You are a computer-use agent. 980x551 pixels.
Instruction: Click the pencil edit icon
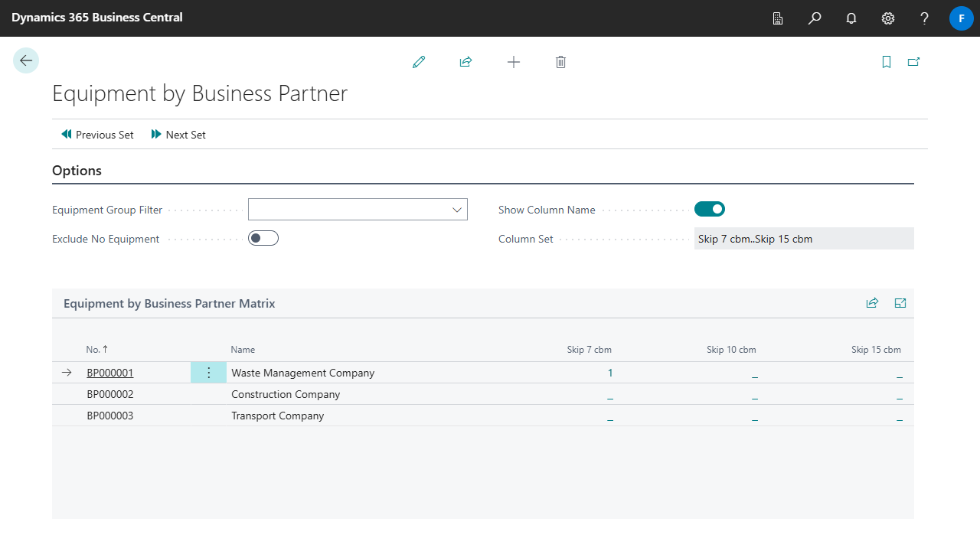[419, 62]
